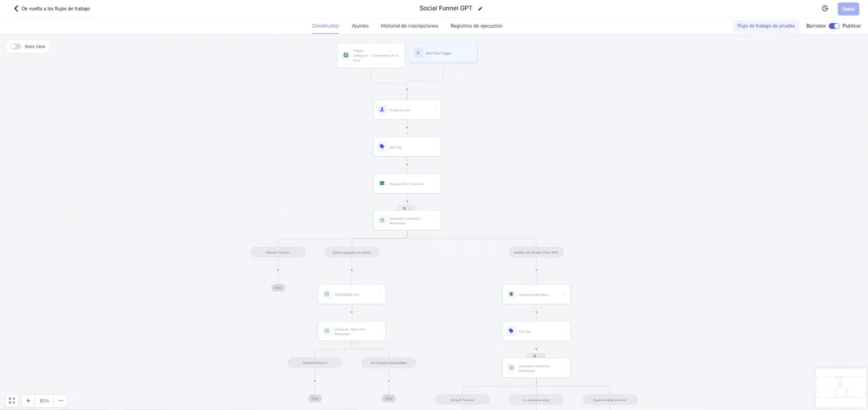Open Historial de inscripciones tab
Image resolution: width=868 pixels, height=410 pixels.
tap(409, 26)
